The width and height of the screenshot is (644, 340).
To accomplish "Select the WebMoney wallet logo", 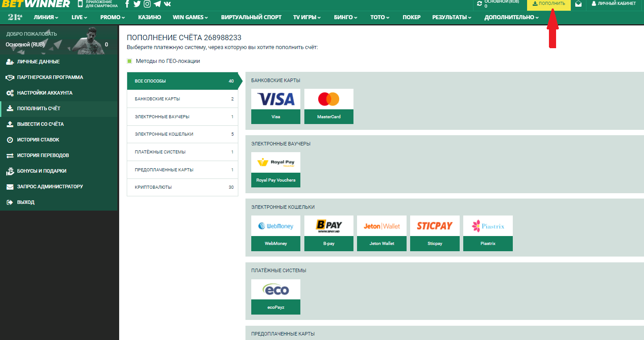I will pos(276,226).
